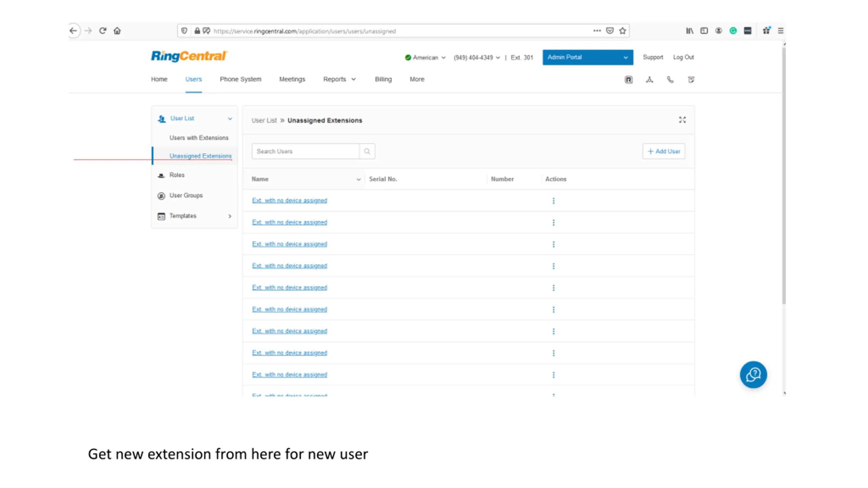Switch to Phone System tab
This screenshot has width=868, height=488.
click(x=240, y=79)
